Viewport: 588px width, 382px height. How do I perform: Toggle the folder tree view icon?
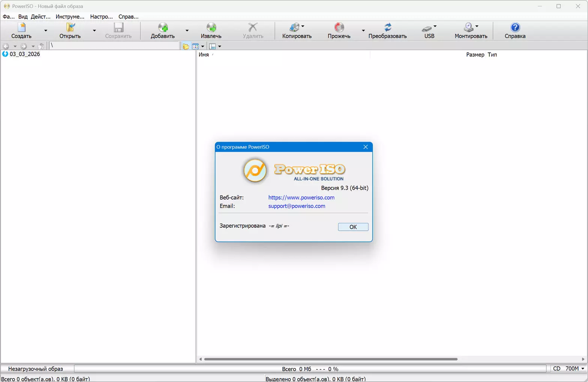186,46
